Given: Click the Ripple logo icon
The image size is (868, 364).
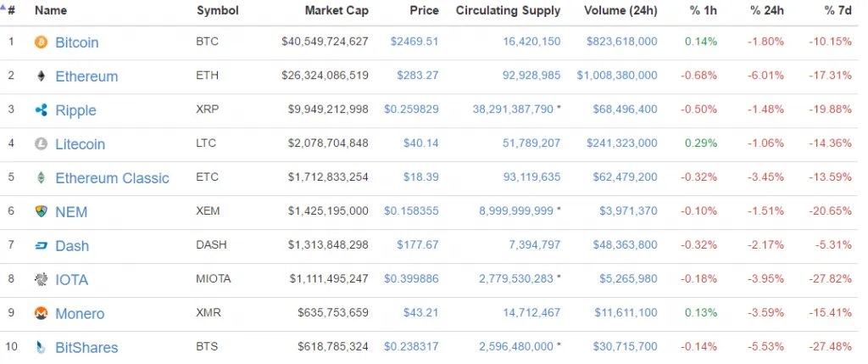Looking at the screenshot, I should point(41,110).
